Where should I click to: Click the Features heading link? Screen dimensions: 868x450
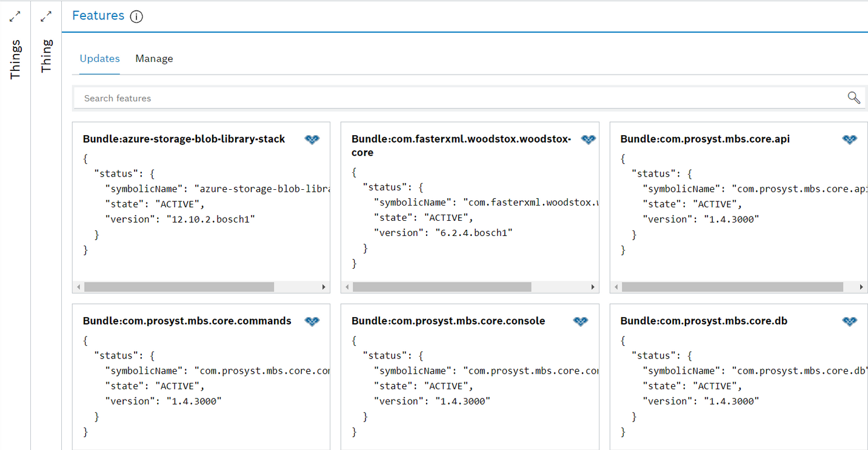[x=98, y=16]
